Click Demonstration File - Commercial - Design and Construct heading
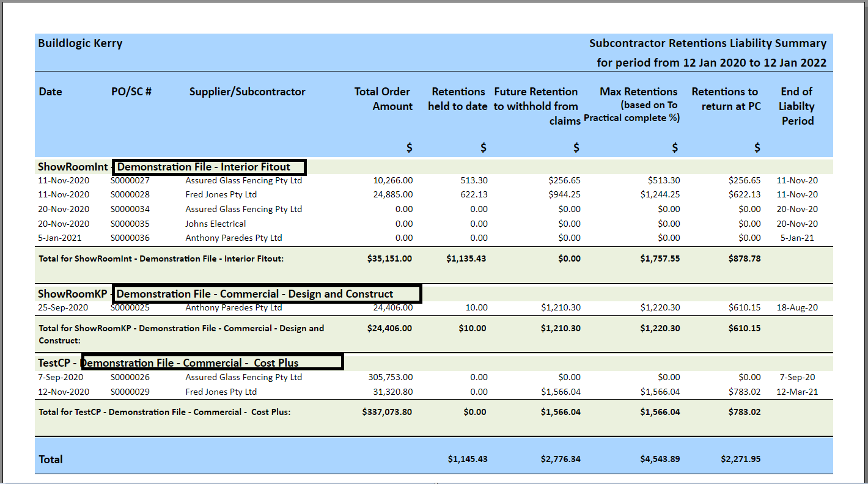 pyautogui.click(x=255, y=294)
